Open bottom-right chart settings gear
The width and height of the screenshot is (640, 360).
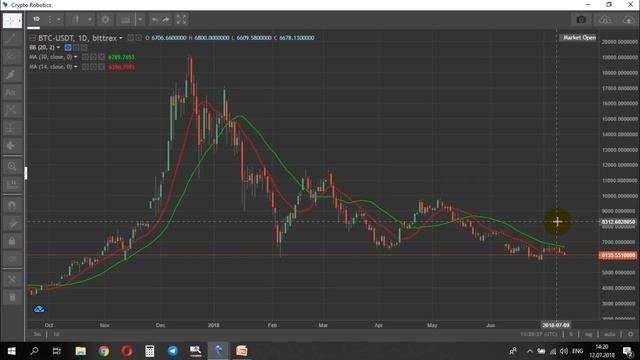pos(630,334)
